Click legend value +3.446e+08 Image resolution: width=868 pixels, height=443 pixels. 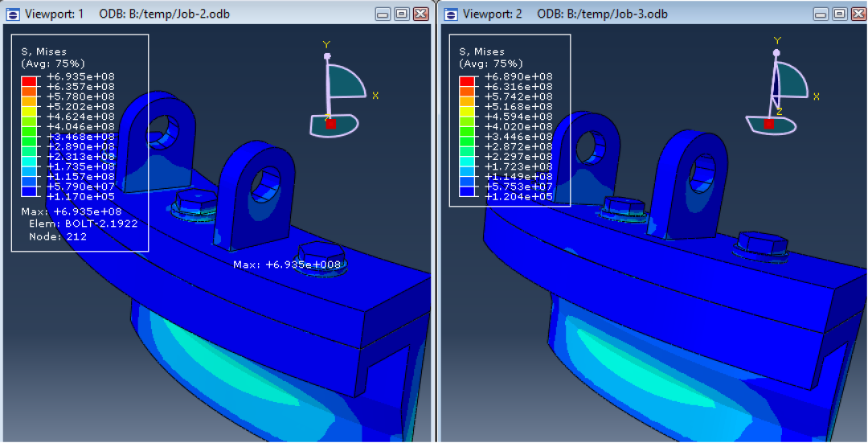(x=518, y=136)
